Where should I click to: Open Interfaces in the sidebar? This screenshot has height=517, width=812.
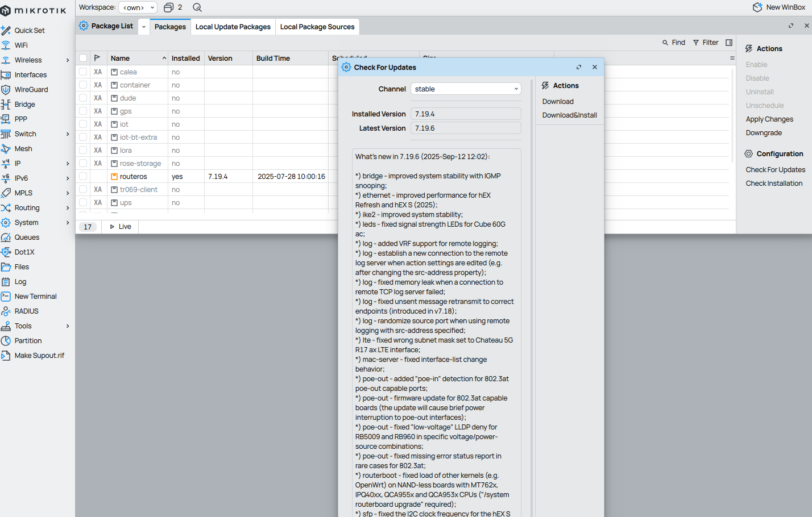(x=31, y=75)
